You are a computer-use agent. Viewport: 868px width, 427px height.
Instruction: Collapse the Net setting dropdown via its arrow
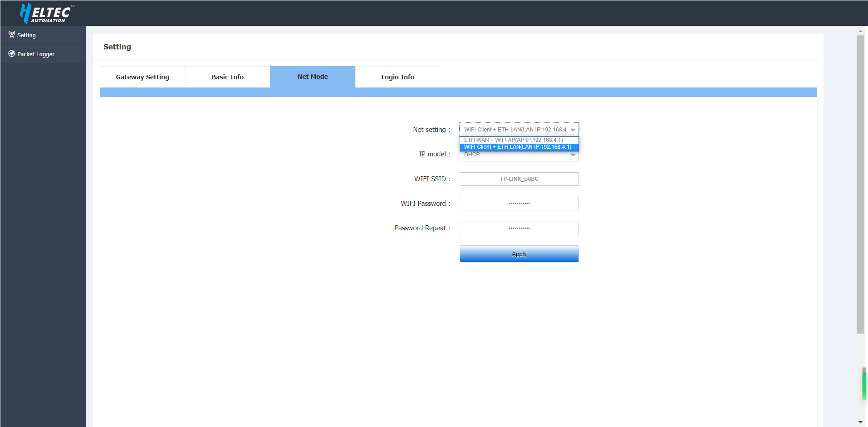click(573, 130)
